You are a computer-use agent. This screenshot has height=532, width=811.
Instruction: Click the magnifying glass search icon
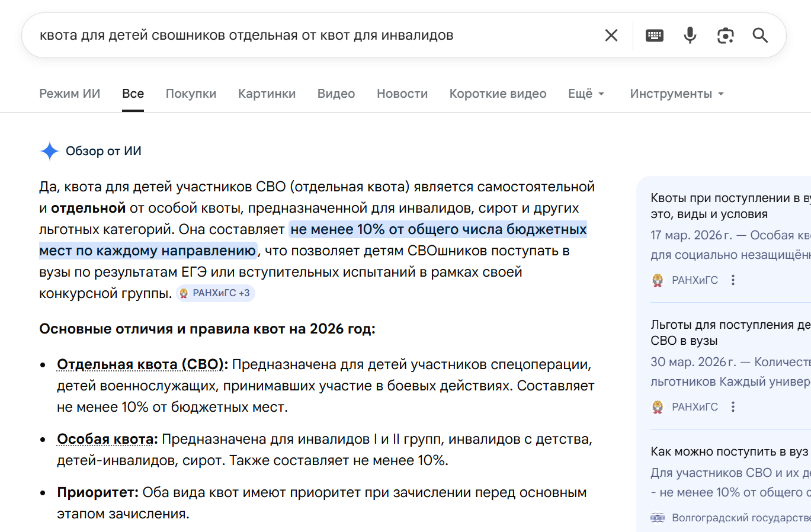760,36
